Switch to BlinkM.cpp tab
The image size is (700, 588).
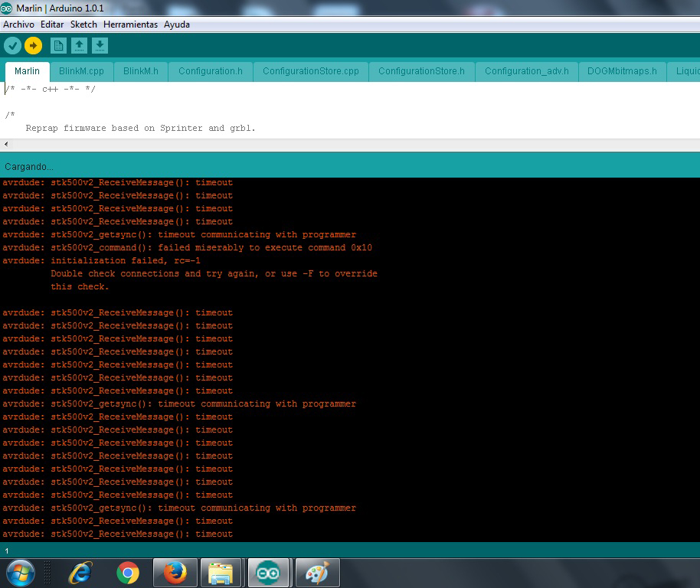pyautogui.click(x=81, y=71)
